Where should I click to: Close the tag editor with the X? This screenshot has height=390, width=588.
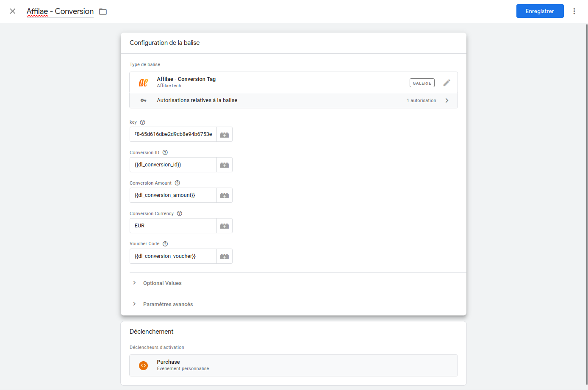click(x=13, y=11)
